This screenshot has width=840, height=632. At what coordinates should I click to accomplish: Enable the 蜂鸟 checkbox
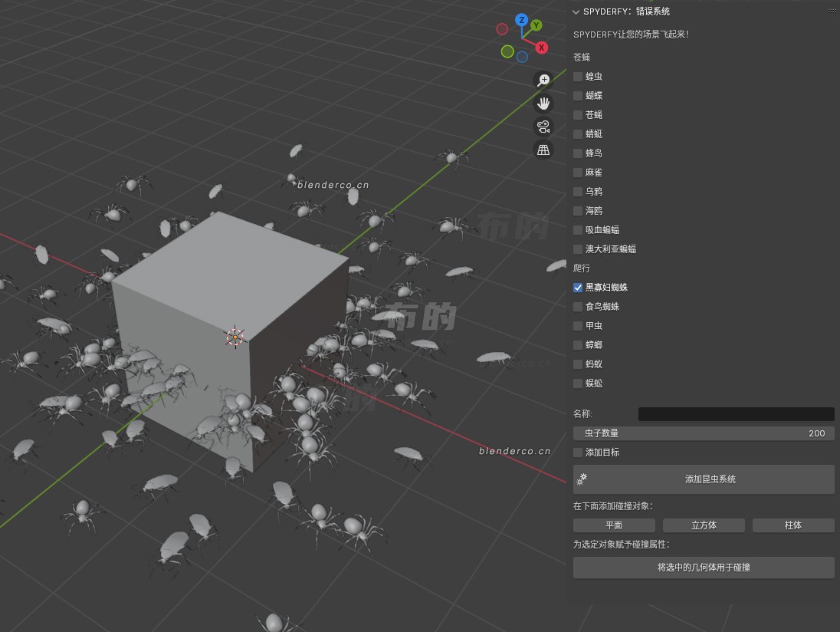578,153
